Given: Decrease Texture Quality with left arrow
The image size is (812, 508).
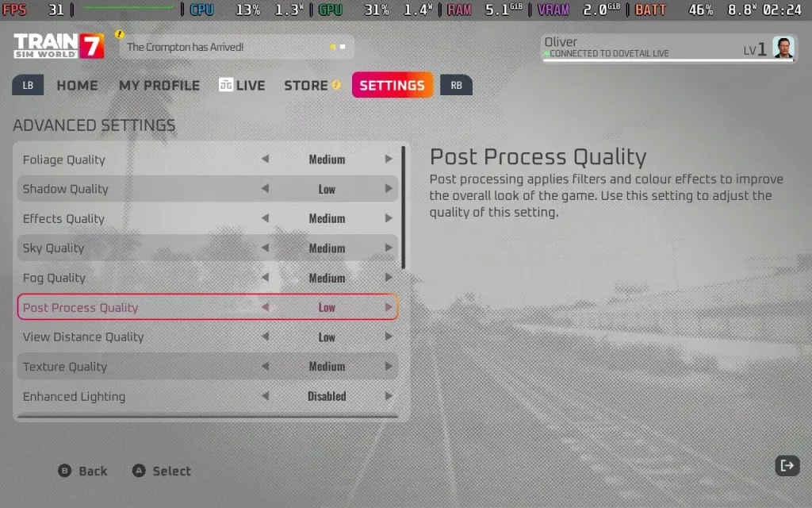Looking at the screenshot, I should click(x=265, y=367).
